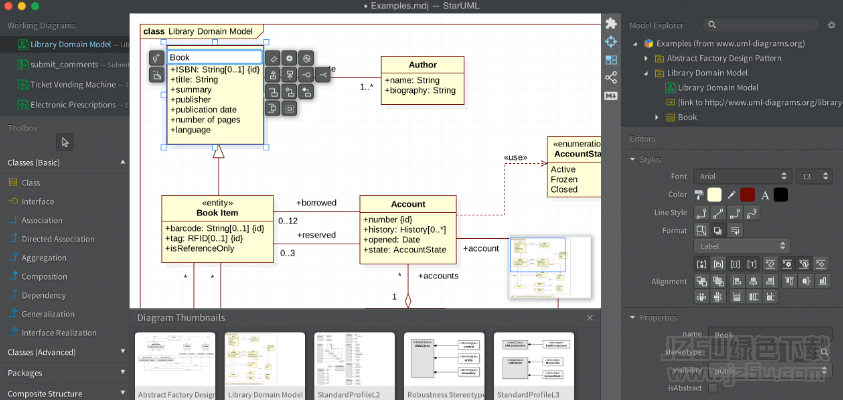Click the tag-shaped quick-edit icon right of Book
Viewport: 843px width, 400px height.
273,58
